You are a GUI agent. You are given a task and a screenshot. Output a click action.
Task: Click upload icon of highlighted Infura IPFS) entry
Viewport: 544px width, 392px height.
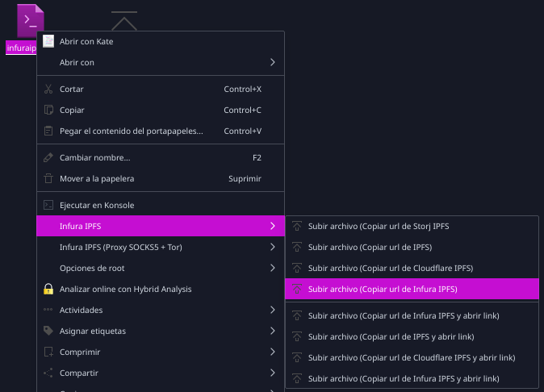pos(297,289)
